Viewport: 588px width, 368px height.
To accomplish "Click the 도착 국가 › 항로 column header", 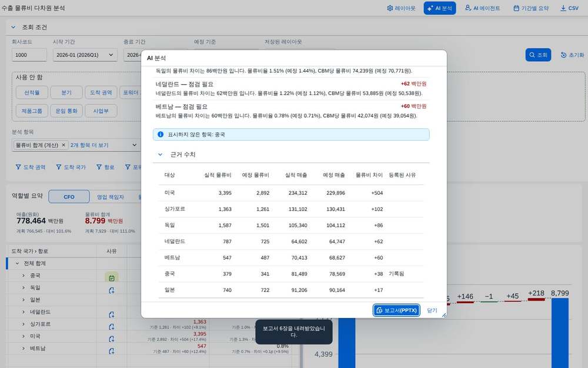I will click(29, 251).
